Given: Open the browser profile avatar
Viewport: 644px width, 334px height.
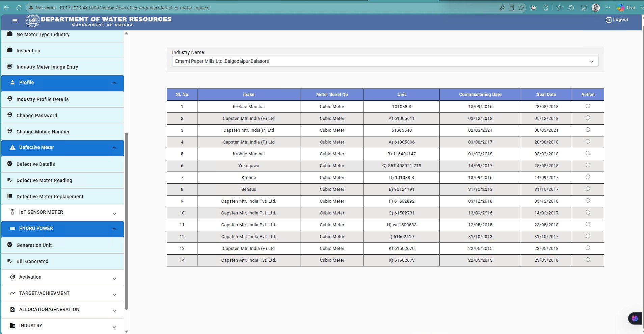Looking at the screenshot, I should pyautogui.click(x=596, y=8).
